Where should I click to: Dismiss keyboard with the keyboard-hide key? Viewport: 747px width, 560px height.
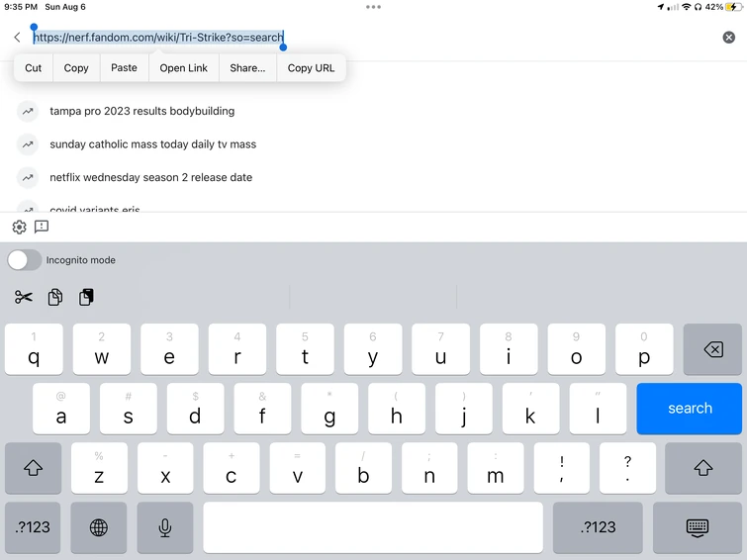pyautogui.click(x=698, y=527)
